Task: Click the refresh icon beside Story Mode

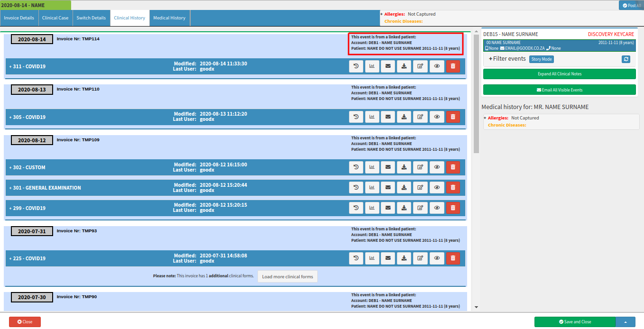Action: pos(626,59)
